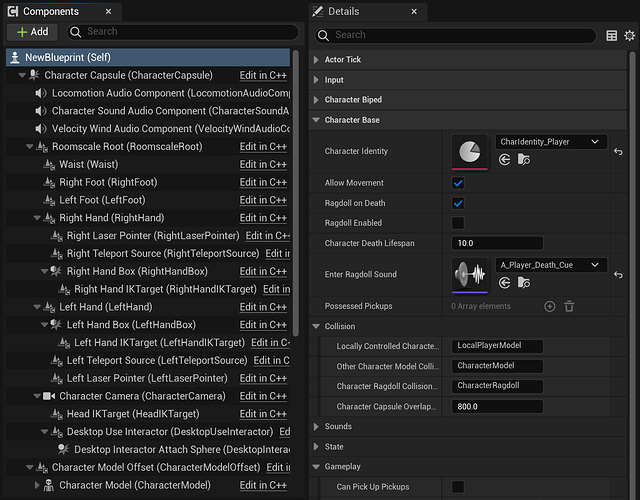Screen dimensions: 640x500
Task: Reset Enter Ragdoll Sound to default
Action: [618, 274]
